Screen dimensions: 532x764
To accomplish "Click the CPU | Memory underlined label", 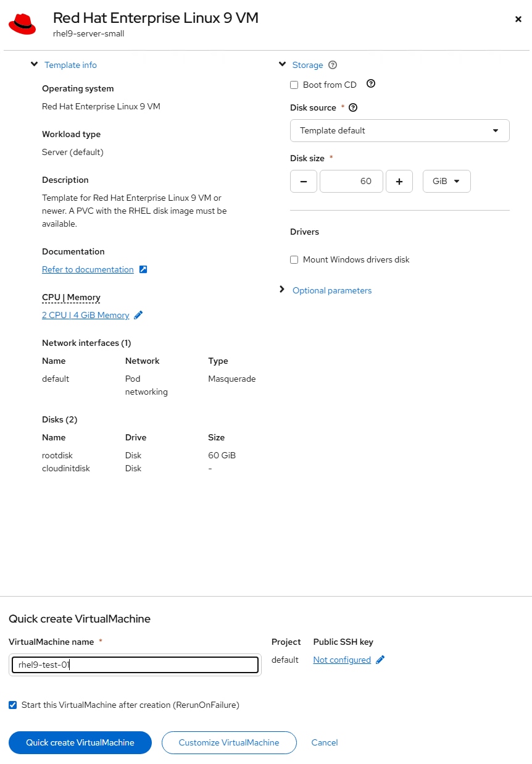I will 71,297.
